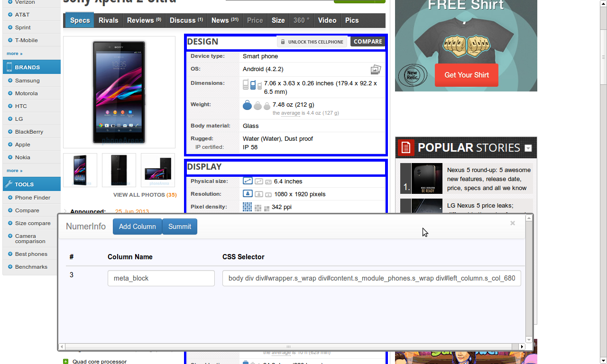The image size is (607, 364).
Task: Open the Apple brand link
Action: click(x=22, y=145)
